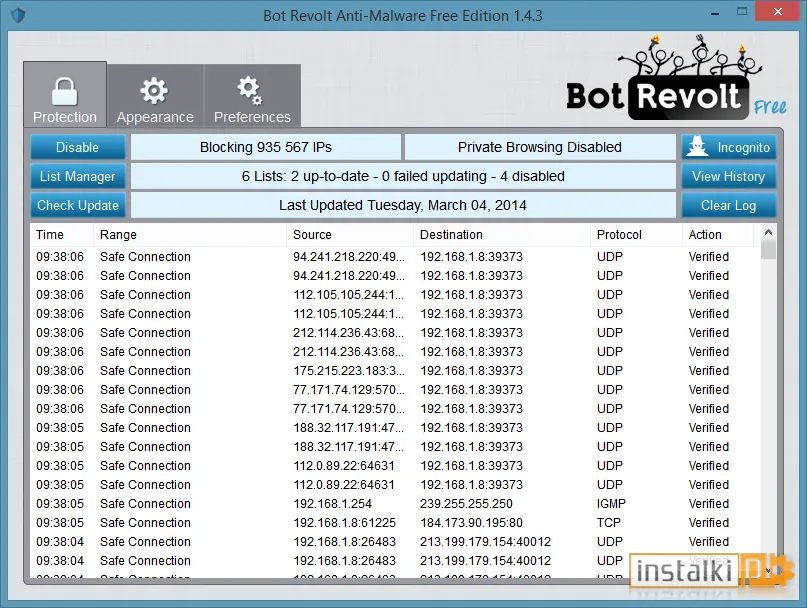Clear the connection log

728,205
